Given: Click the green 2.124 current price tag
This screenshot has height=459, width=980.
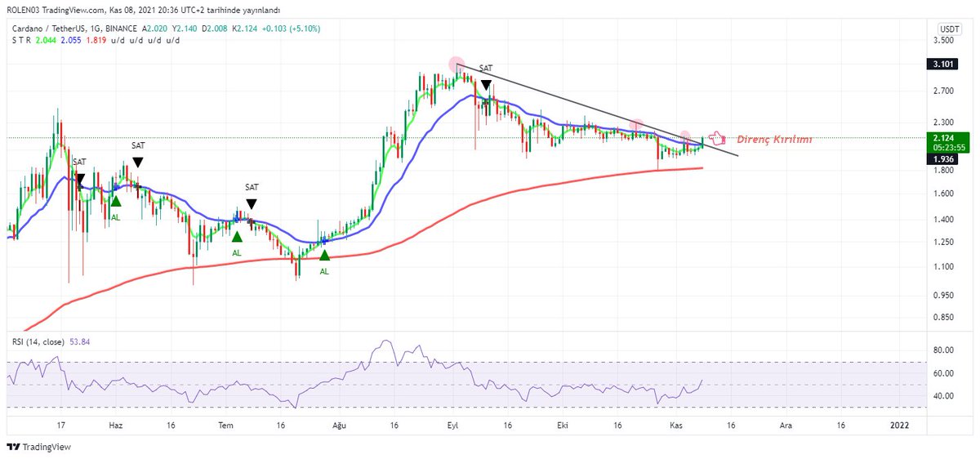Looking at the screenshot, I should tap(948, 138).
